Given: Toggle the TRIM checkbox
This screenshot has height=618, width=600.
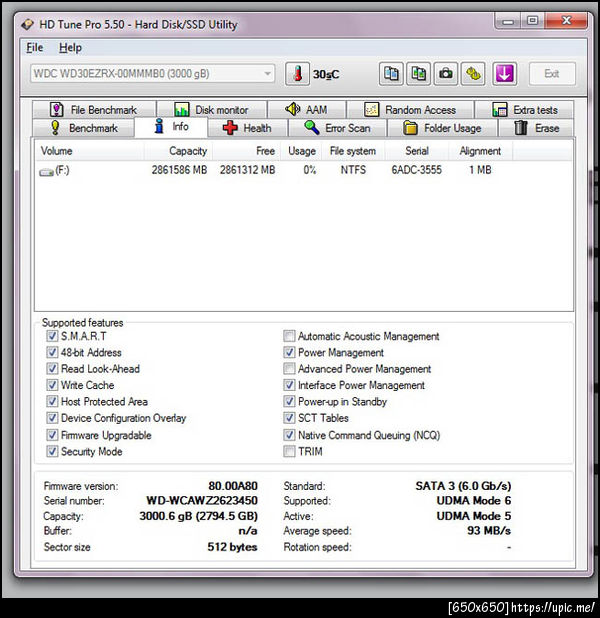Looking at the screenshot, I should point(289,451).
